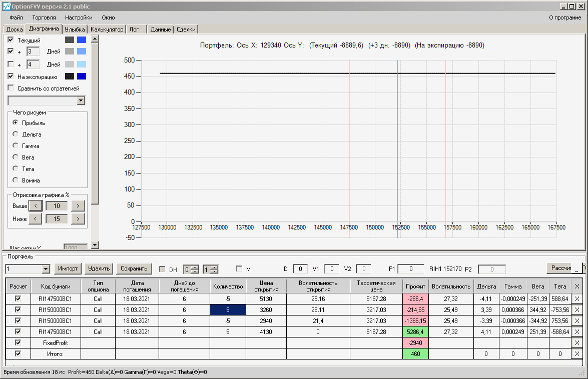Select the Дельта radio button
This screenshot has width=588, height=379.
point(16,133)
